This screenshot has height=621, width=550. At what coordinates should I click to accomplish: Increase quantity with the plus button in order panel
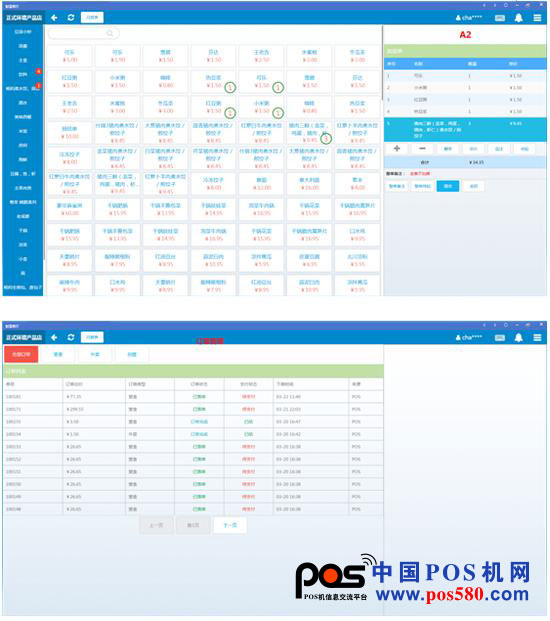397,149
